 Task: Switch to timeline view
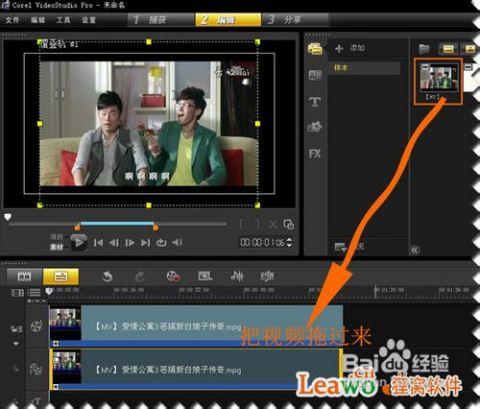coord(61,276)
